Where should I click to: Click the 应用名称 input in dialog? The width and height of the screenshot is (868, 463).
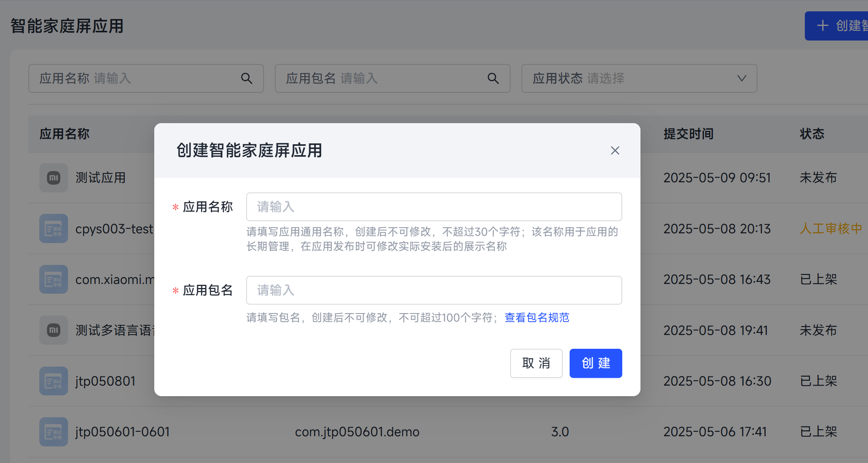[x=434, y=207]
